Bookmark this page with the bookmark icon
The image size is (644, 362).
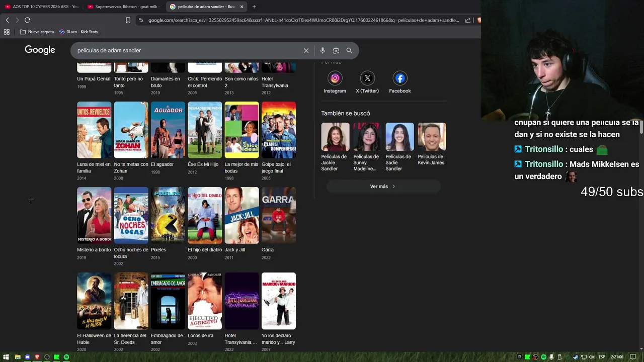[128, 20]
